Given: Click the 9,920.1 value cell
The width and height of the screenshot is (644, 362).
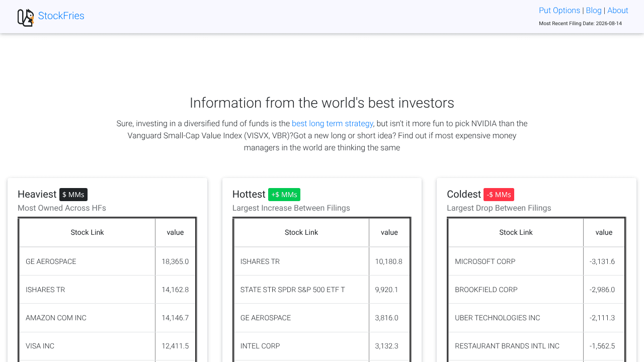Looking at the screenshot, I should tap(389, 290).
